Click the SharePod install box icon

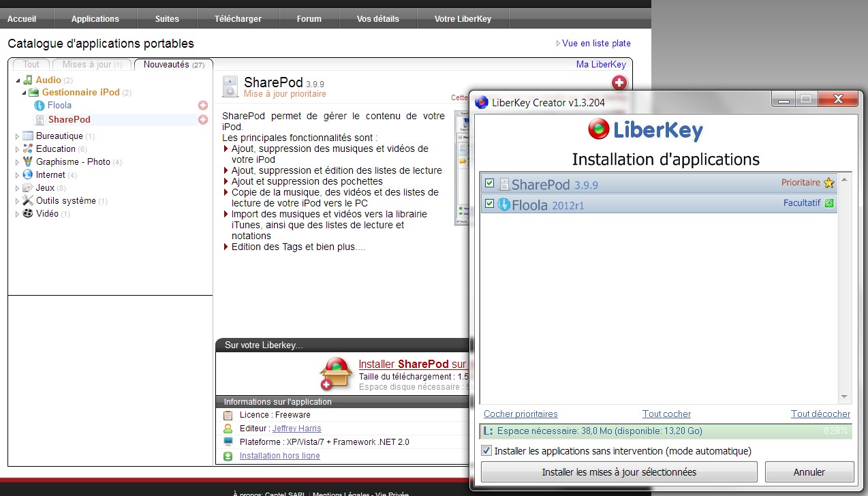[x=335, y=374]
